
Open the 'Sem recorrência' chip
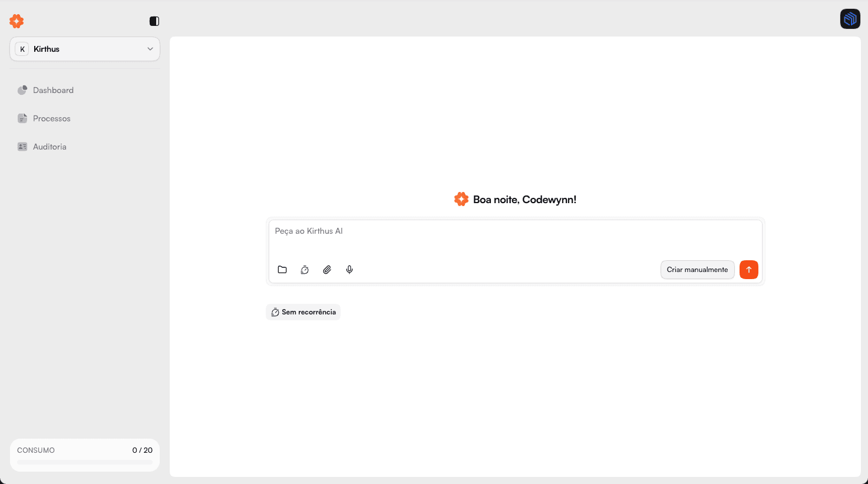[303, 312]
